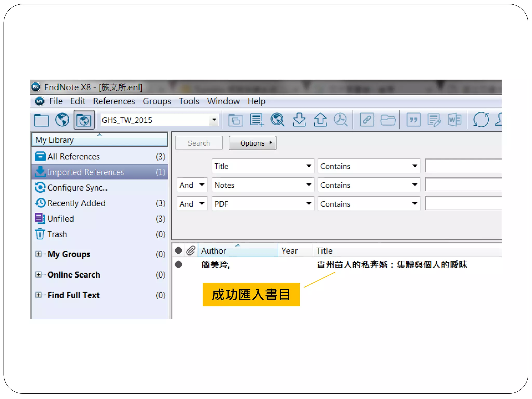The width and height of the screenshot is (532, 399).
Task: Select Integrated Library & Online Search Mode icon
Action: pos(84,120)
